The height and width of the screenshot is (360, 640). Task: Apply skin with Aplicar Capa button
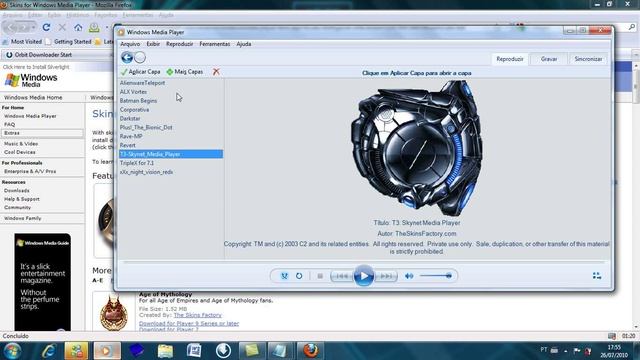click(x=140, y=72)
